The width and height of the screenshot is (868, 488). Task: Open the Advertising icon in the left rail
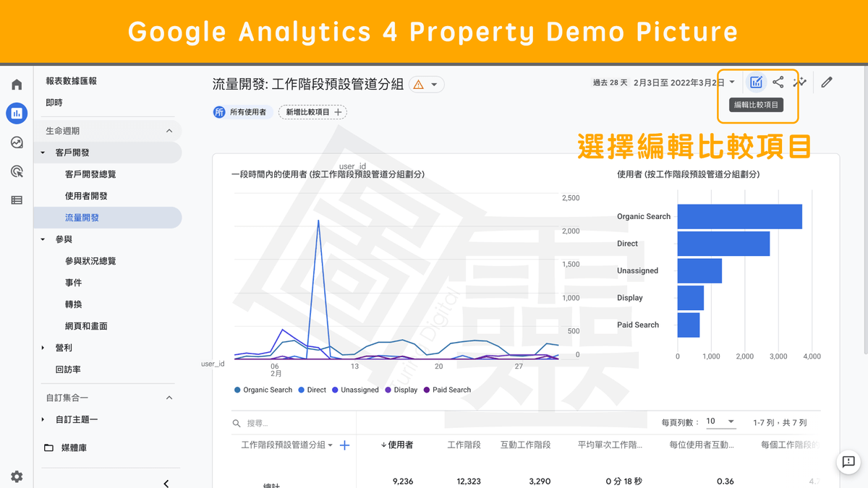(x=17, y=171)
